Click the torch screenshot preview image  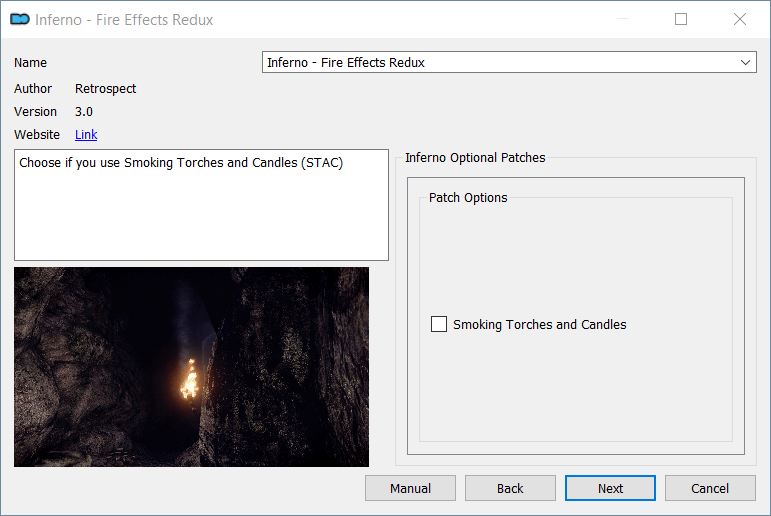click(x=191, y=367)
